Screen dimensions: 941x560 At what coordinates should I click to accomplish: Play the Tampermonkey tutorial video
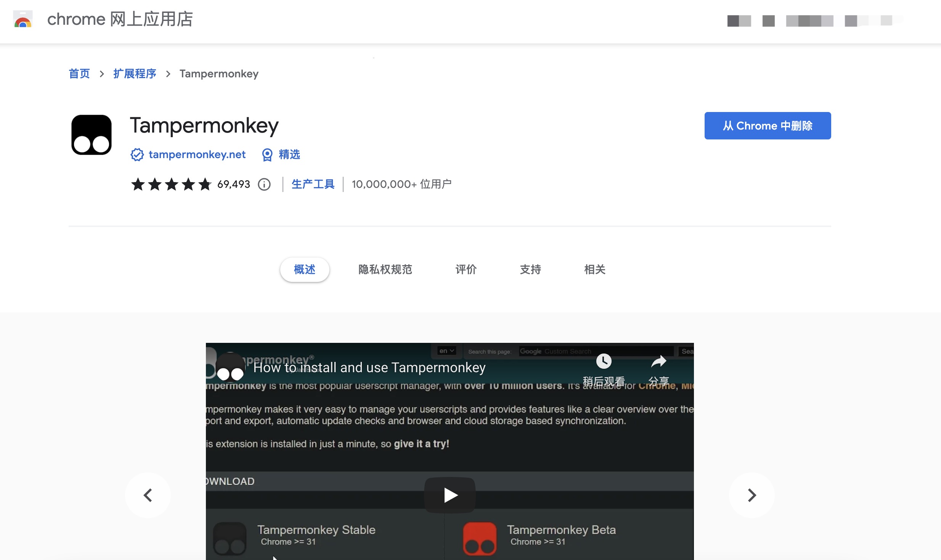tap(450, 495)
